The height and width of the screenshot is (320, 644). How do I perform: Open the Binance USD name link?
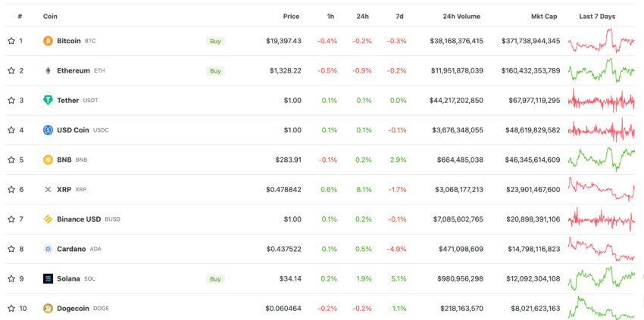[79, 219]
